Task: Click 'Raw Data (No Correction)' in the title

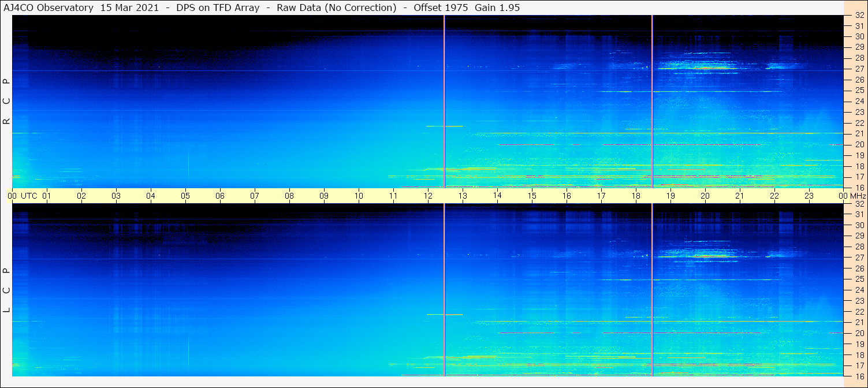Action: coord(336,8)
